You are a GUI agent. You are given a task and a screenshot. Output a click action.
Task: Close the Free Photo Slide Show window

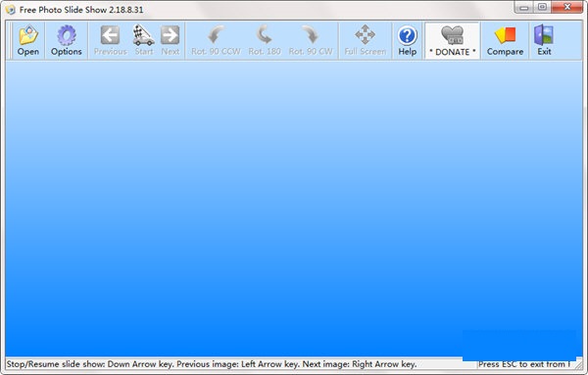567,7
